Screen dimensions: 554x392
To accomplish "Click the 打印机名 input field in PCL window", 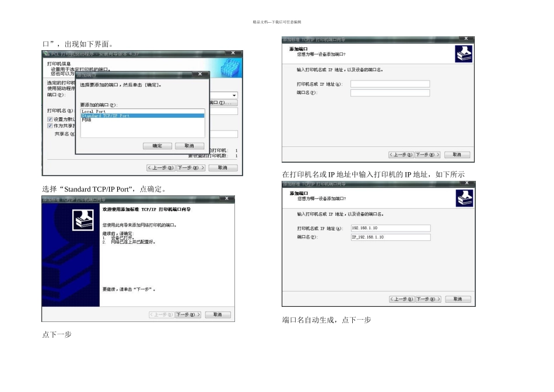I will tap(224, 111).
